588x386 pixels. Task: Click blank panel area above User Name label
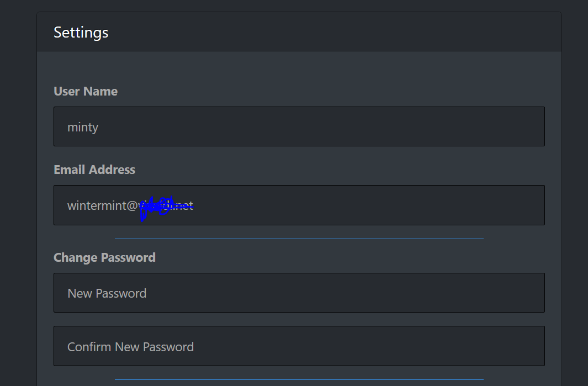299,67
